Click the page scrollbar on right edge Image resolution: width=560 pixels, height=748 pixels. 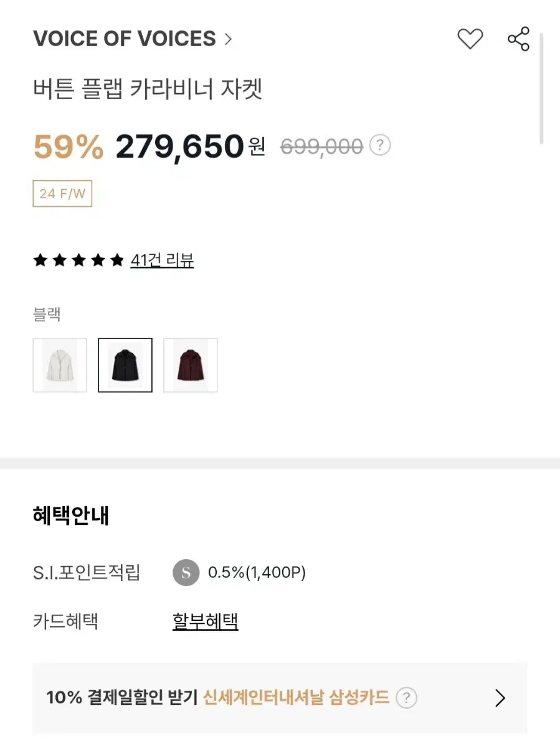point(542,87)
